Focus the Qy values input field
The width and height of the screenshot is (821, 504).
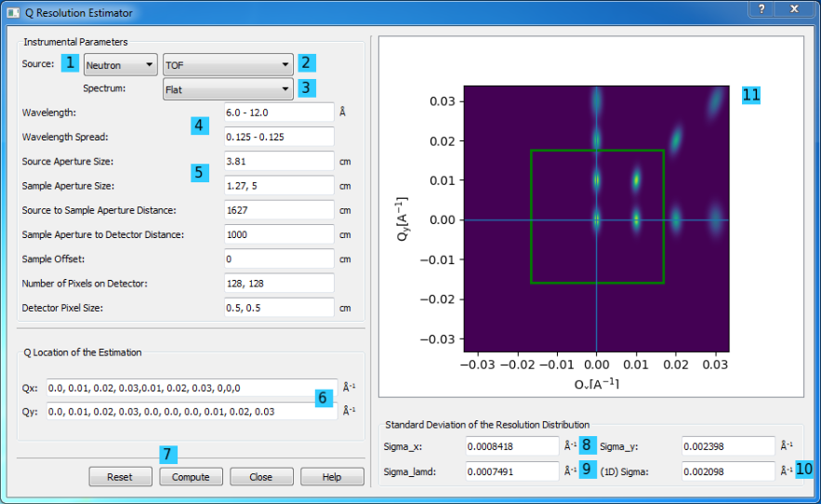pyautogui.click(x=177, y=411)
